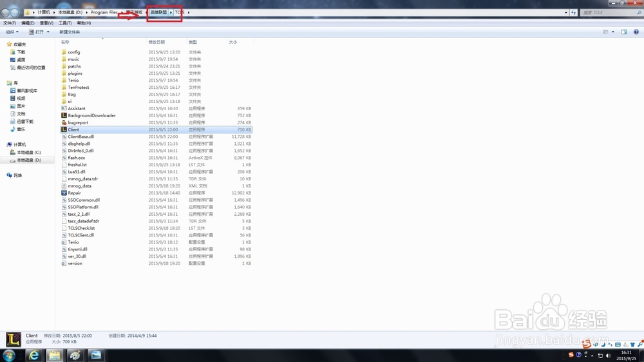Click the Explorer back navigation button
Viewport: 644px width, 362px height.
[x=5, y=12]
